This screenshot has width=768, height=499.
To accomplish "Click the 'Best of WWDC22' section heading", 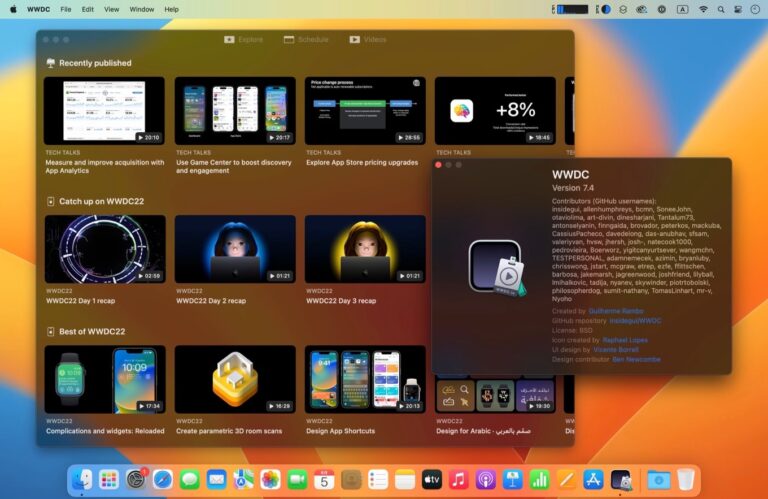I will (92, 332).
